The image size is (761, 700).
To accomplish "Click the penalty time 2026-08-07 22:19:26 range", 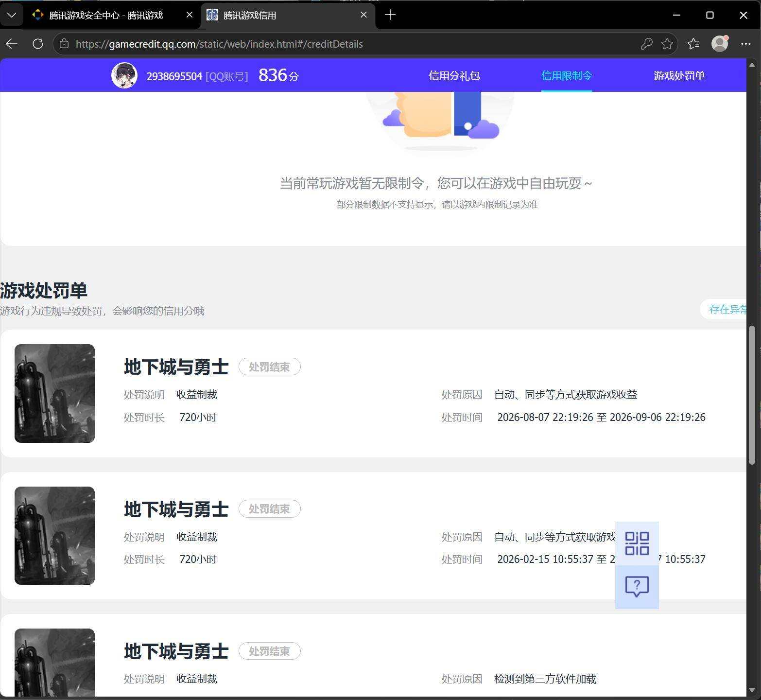I will pos(601,418).
